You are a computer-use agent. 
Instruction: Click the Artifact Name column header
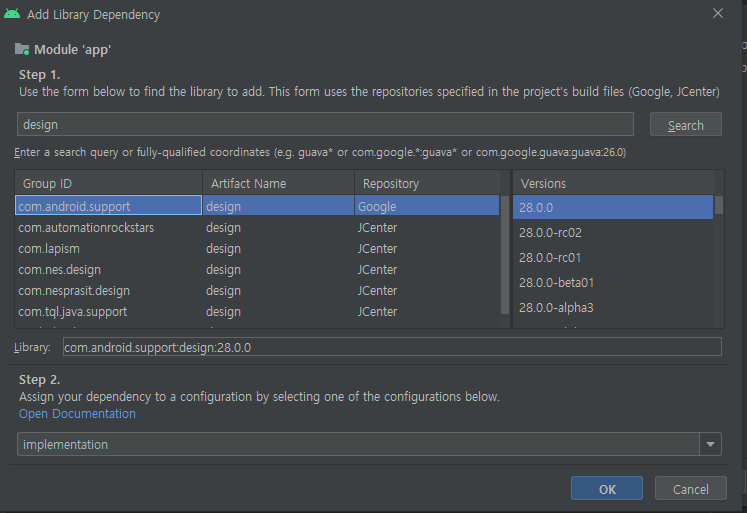pos(279,183)
